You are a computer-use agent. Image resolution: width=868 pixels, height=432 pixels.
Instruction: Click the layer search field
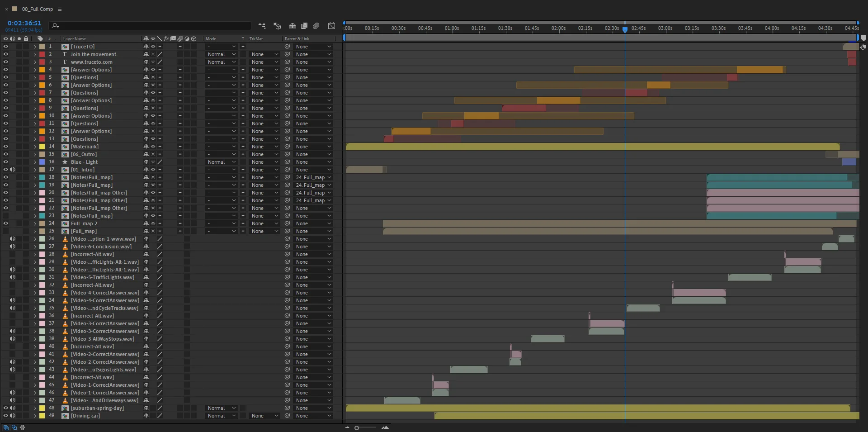click(x=150, y=26)
